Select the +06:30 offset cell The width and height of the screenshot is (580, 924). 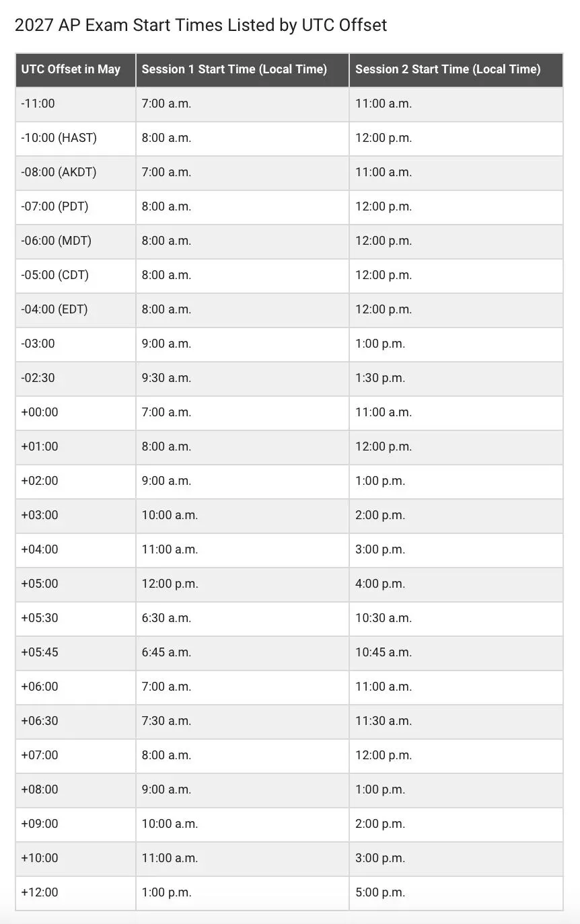tap(75, 722)
